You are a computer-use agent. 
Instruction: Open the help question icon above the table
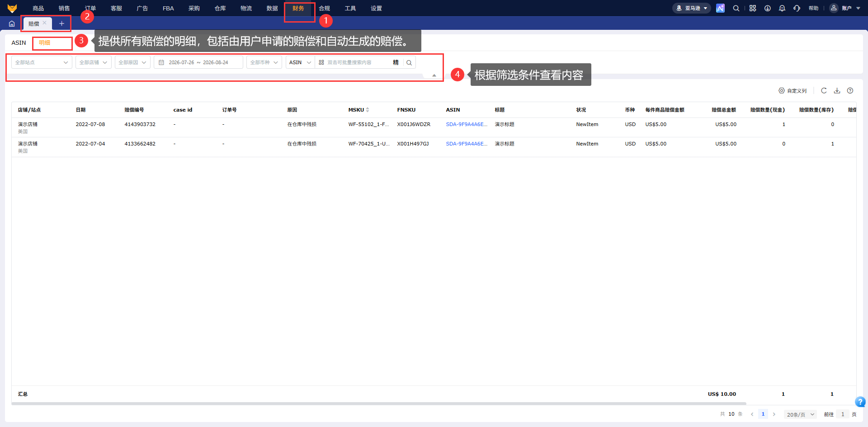(850, 90)
